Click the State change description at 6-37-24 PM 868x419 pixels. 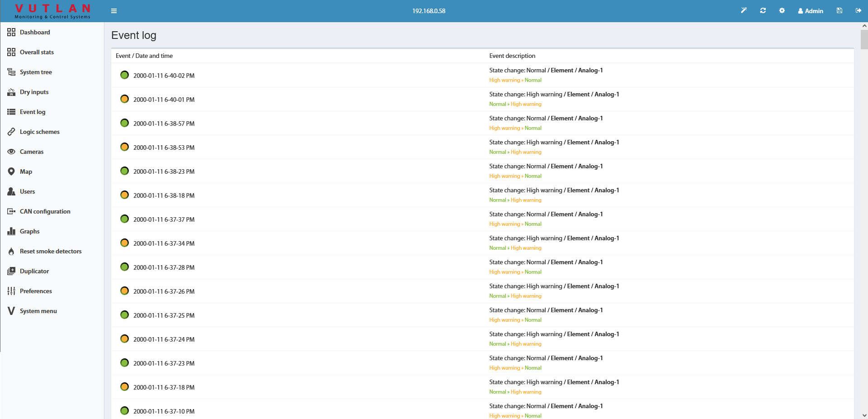tap(554, 334)
